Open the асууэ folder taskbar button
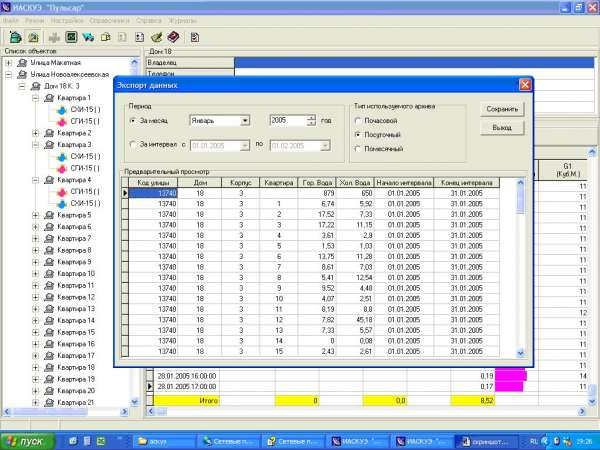Viewport: 600px width, 450px height. (x=166, y=441)
